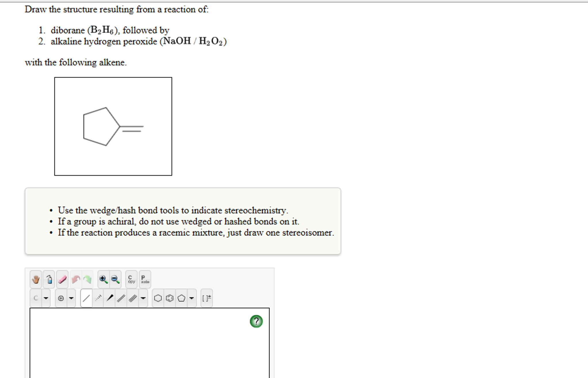588x378 pixels.
Task: Select the pink eraser tool
Action: click(x=62, y=279)
